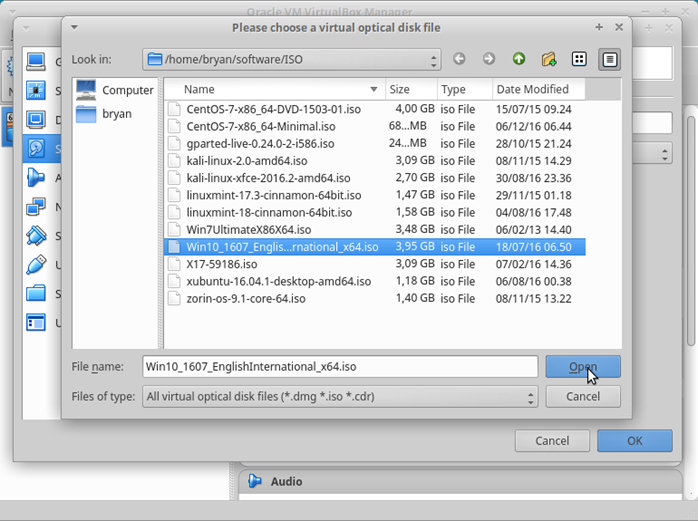Open the Look in path dropdown

point(292,59)
